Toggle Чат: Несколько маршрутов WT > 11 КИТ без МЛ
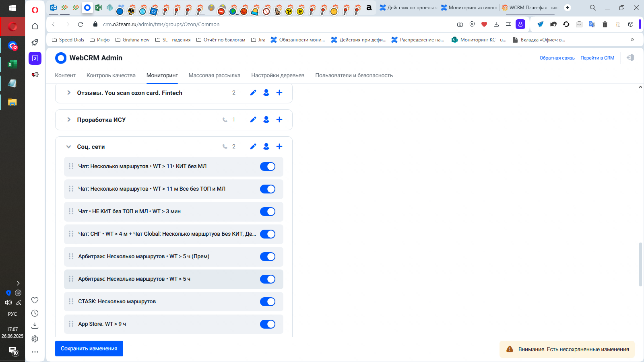 268,167
